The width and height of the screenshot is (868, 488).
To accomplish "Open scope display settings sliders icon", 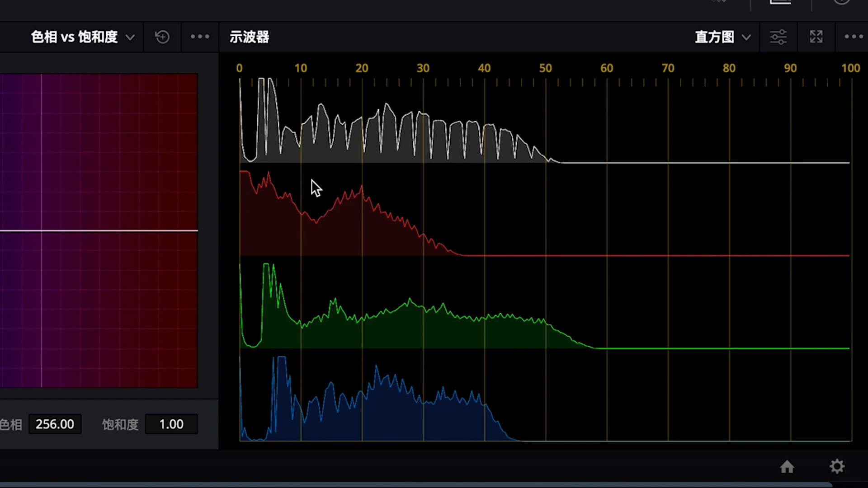I will point(778,37).
